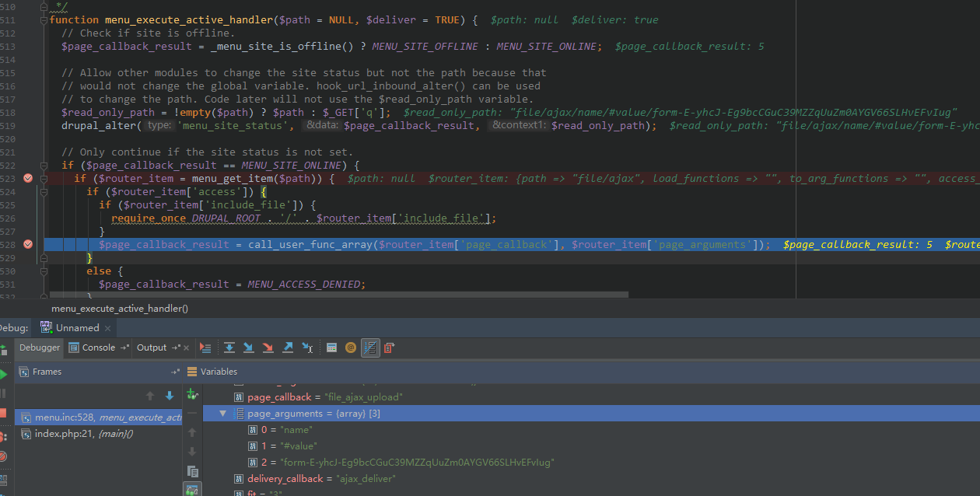The image size is (980, 496).
Task: Toggle sort values alphabetically button
Action: point(370,348)
